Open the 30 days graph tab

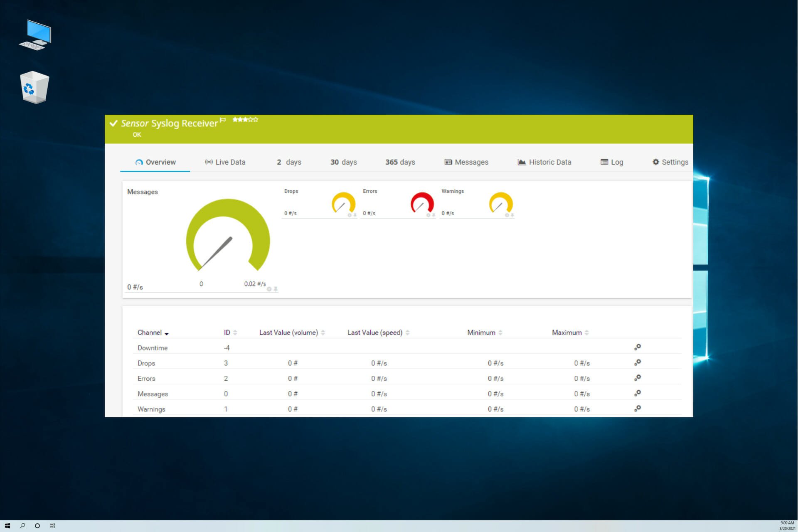coord(344,162)
